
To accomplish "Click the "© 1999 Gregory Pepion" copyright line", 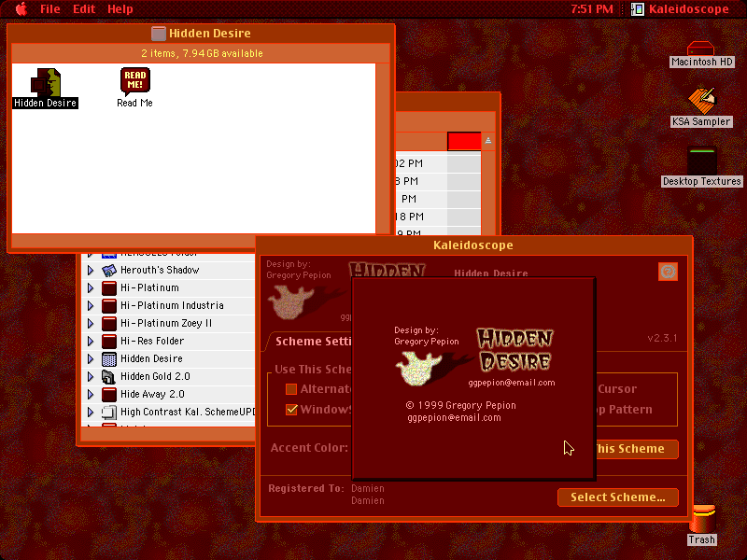I will [x=460, y=405].
